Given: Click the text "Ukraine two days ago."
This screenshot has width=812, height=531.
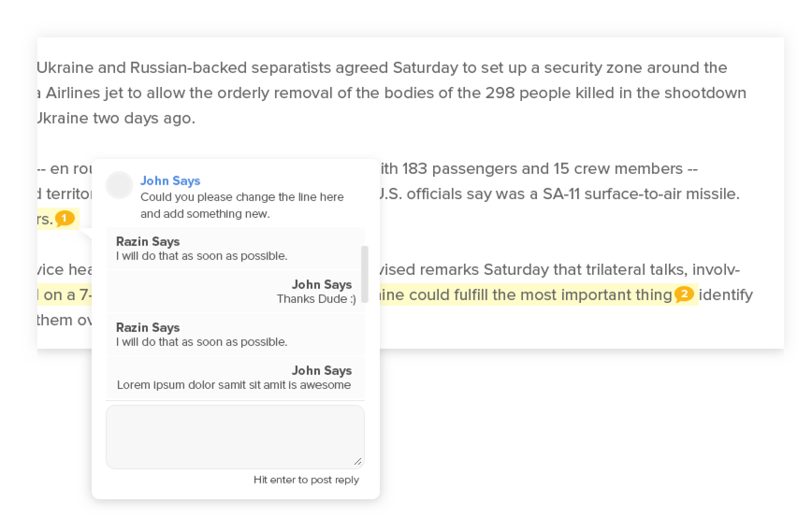Looking at the screenshot, I should pos(116,118).
